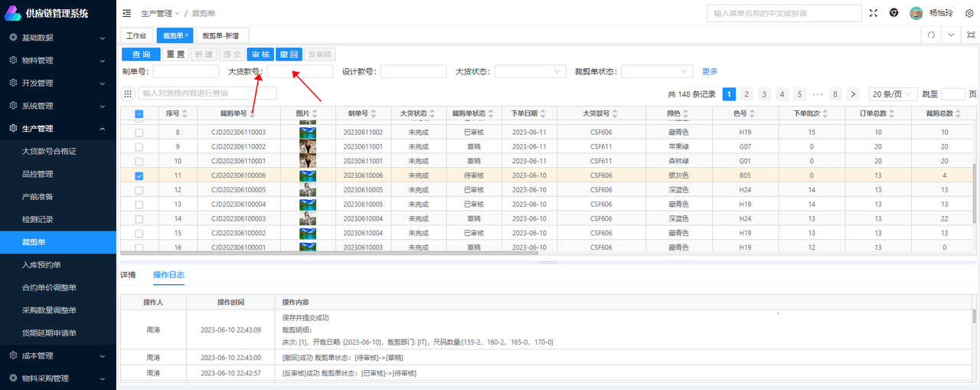Collapse the sidebar with the hamburger icon
The image size is (980, 390).
(126, 14)
